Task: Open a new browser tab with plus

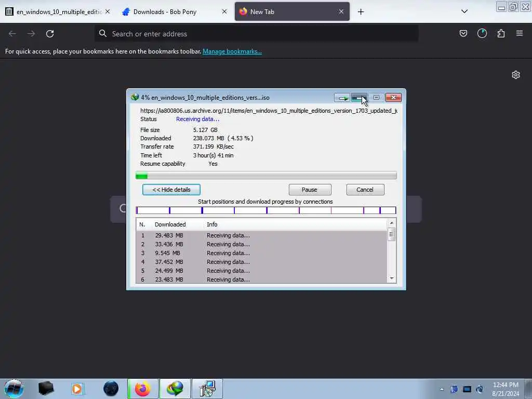Action: click(x=361, y=12)
